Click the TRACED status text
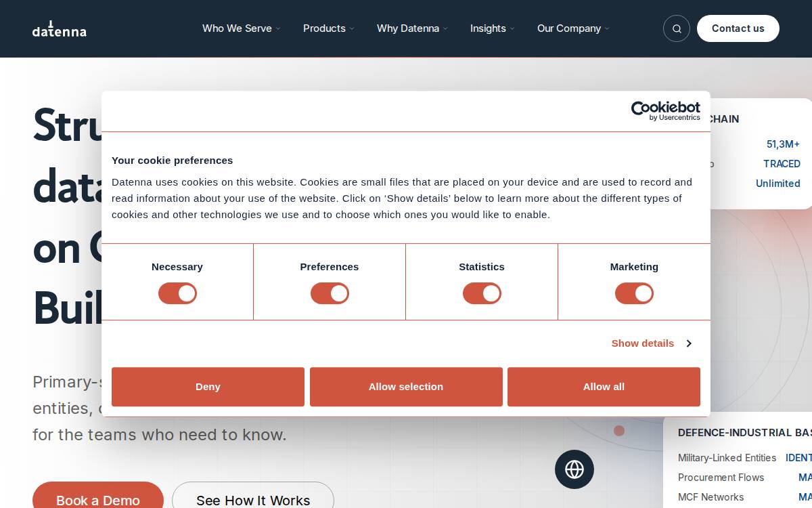The image size is (812, 508). [x=782, y=164]
